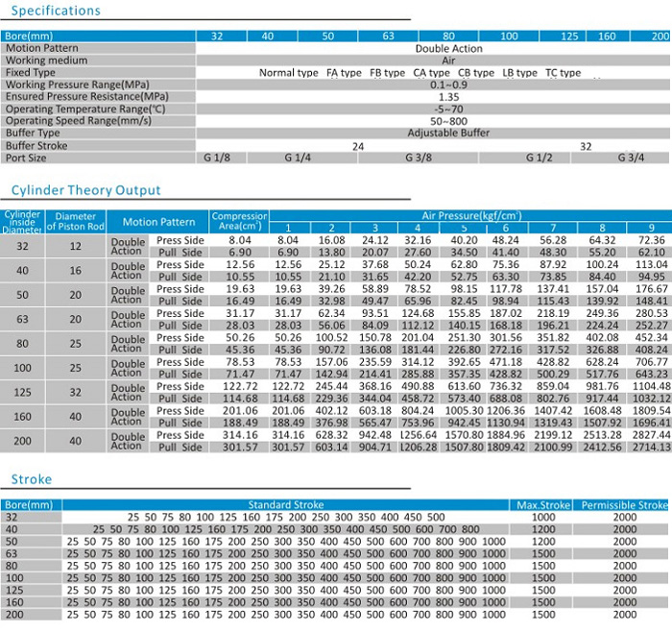This screenshot has height=632, width=672.
Task: Click the 'Stroke' section heading
Action: point(32,479)
